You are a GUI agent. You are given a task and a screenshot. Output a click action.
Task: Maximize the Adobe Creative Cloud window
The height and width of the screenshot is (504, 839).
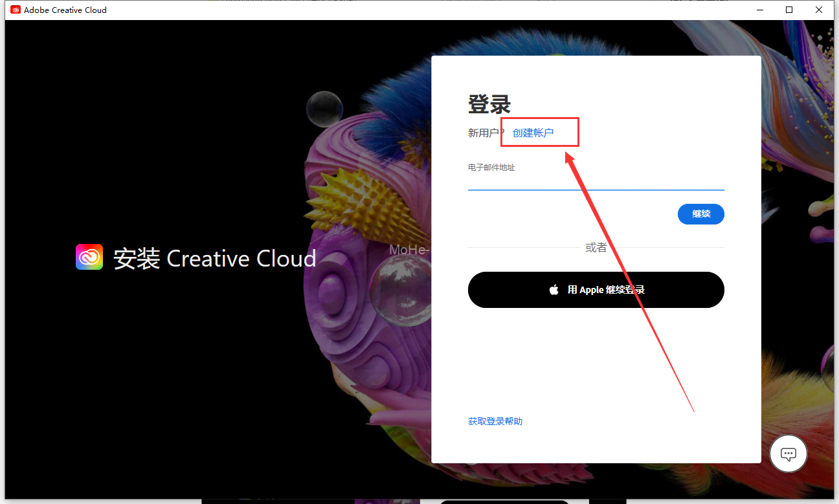click(x=789, y=10)
